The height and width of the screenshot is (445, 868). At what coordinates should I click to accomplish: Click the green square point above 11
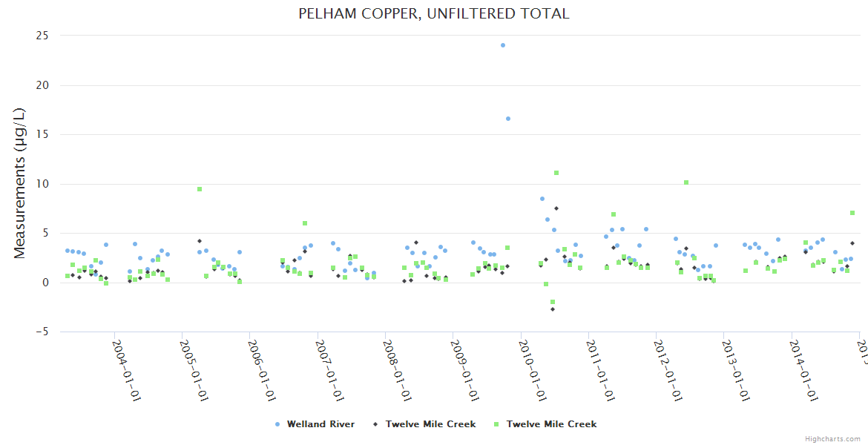click(556, 173)
